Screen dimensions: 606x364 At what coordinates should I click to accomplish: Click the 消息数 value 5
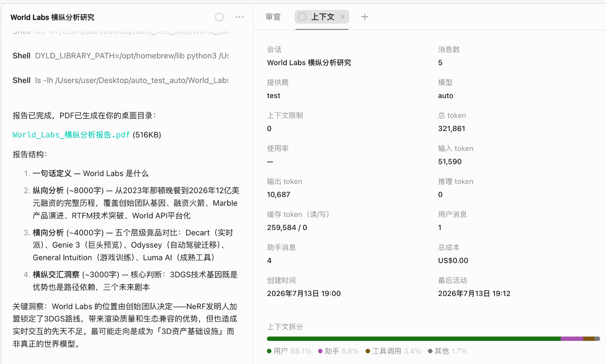click(x=440, y=62)
